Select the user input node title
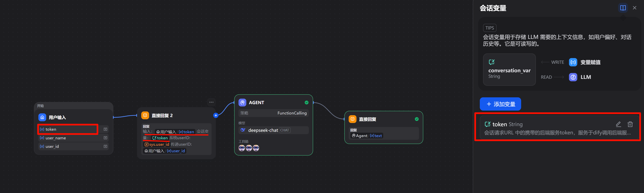 point(57,117)
